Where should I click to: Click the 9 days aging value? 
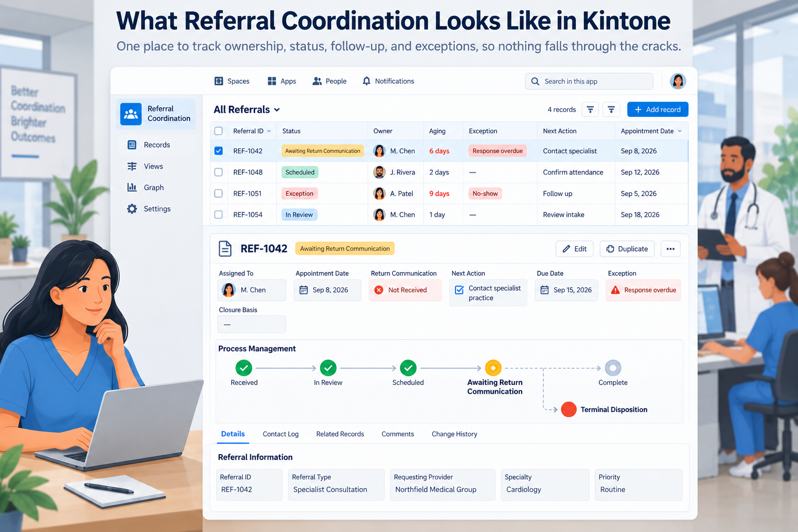pos(440,193)
